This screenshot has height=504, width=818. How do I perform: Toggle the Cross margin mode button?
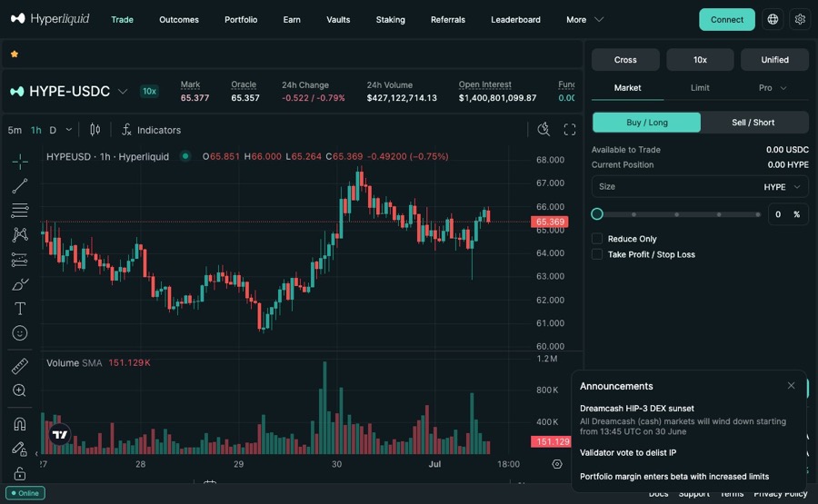pyautogui.click(x=625, y=60)
